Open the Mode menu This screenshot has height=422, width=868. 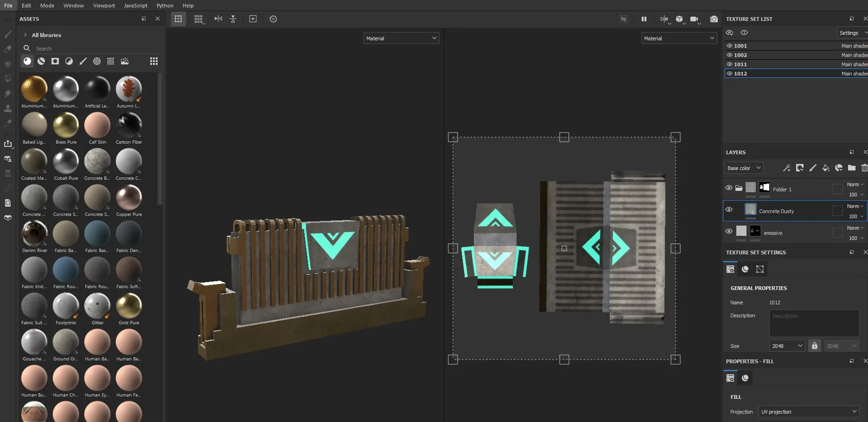click(x=47, y=6)
